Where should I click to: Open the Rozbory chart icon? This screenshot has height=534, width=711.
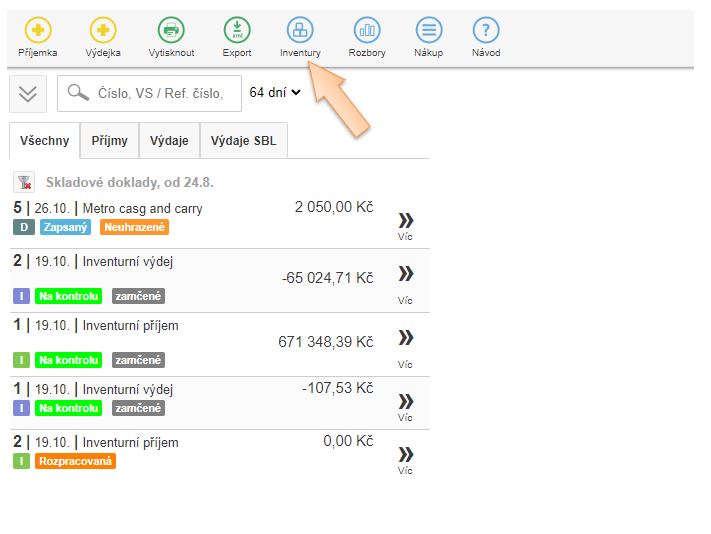pyautogui.click(x=367, y=31)
